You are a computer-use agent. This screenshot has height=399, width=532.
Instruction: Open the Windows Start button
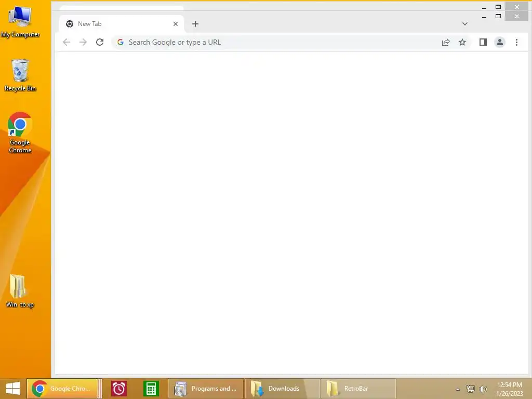click(13, 389)
